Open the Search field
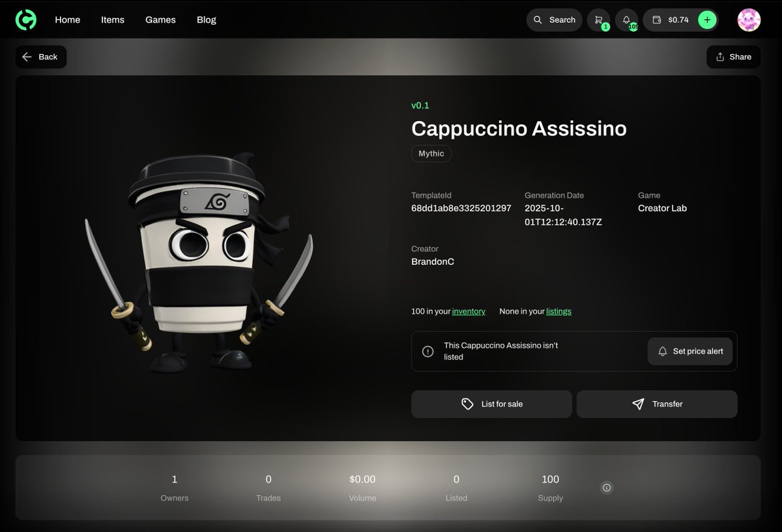The width and height of the screenshot is (782, 532). 555,20
